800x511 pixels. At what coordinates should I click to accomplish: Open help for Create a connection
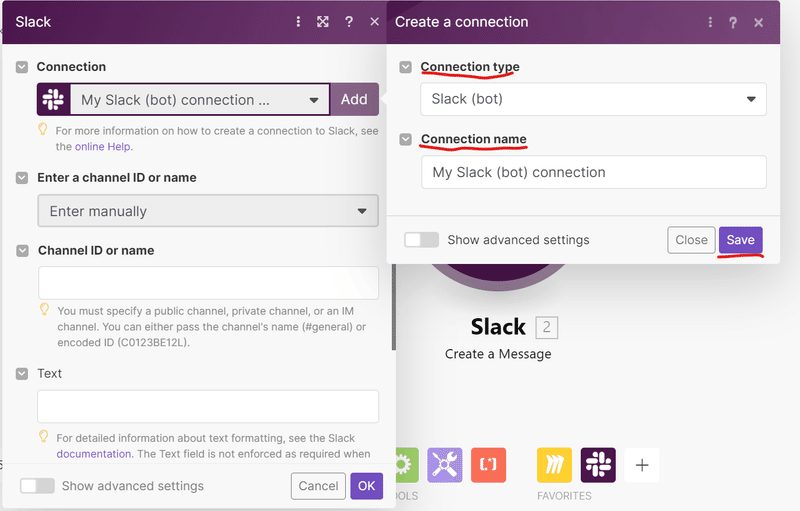[733, 22]
